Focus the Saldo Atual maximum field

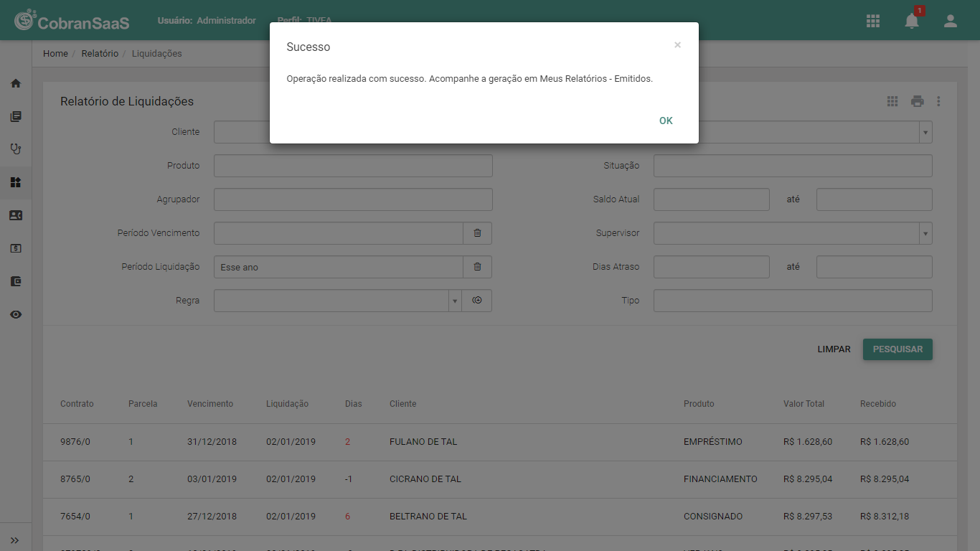875,199
